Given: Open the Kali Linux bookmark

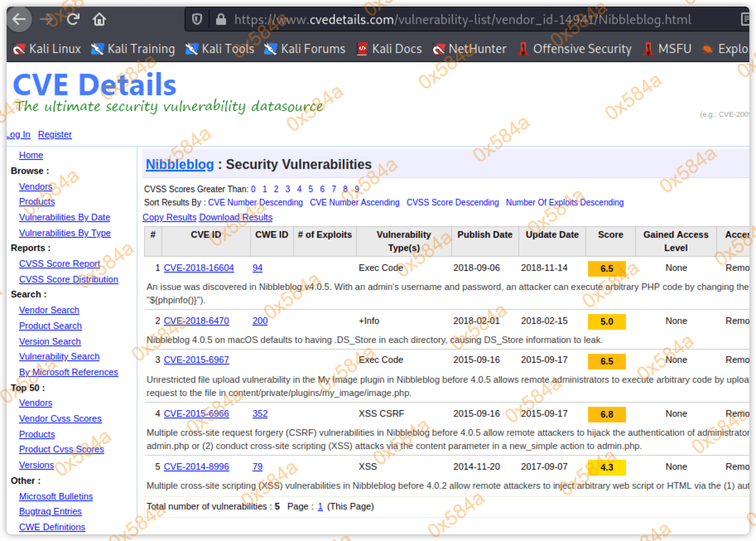Looking at the screenshot, I should [47, 49].
